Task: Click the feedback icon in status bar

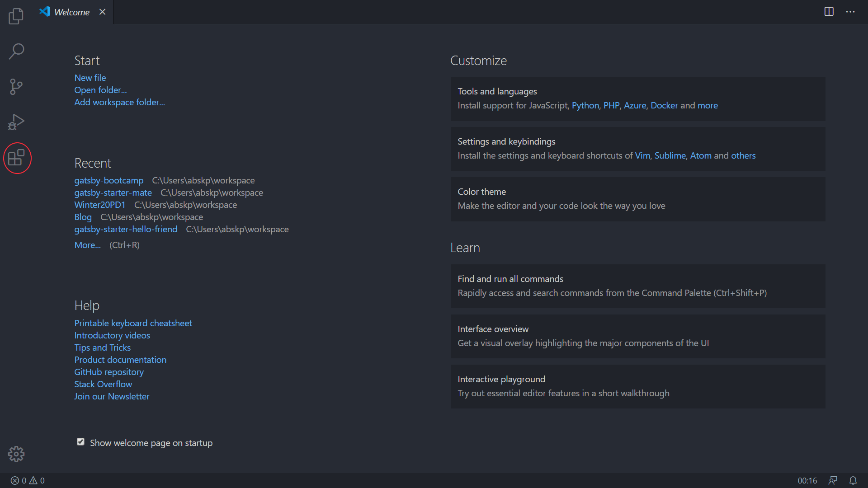Action: [x=832, y=480]
